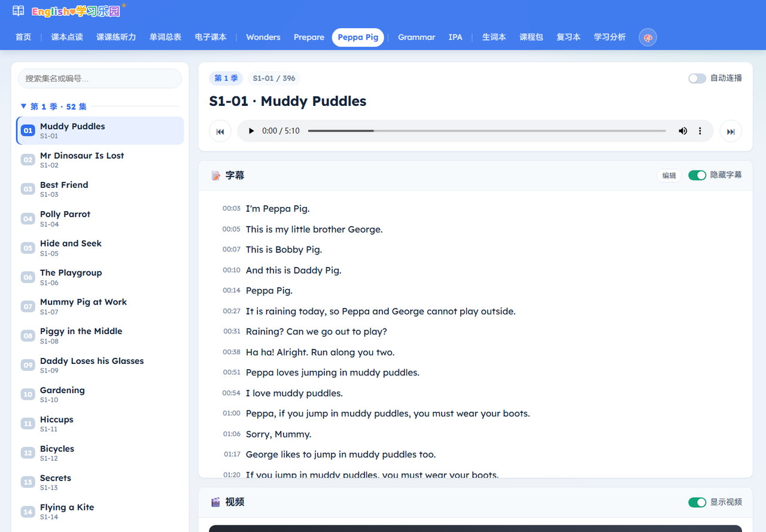This screenshot has height=532, width=766.
Task: Mute the audio player volume
Action: point(683,131)
